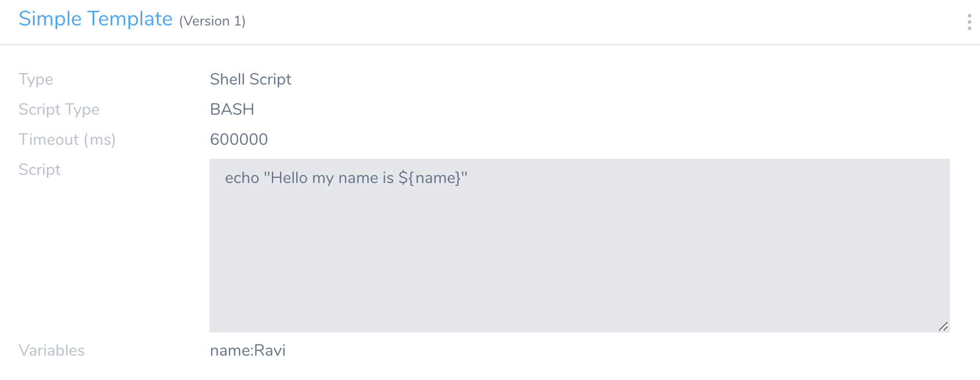
Task: Click the Script Type field label
Action: 59,109
